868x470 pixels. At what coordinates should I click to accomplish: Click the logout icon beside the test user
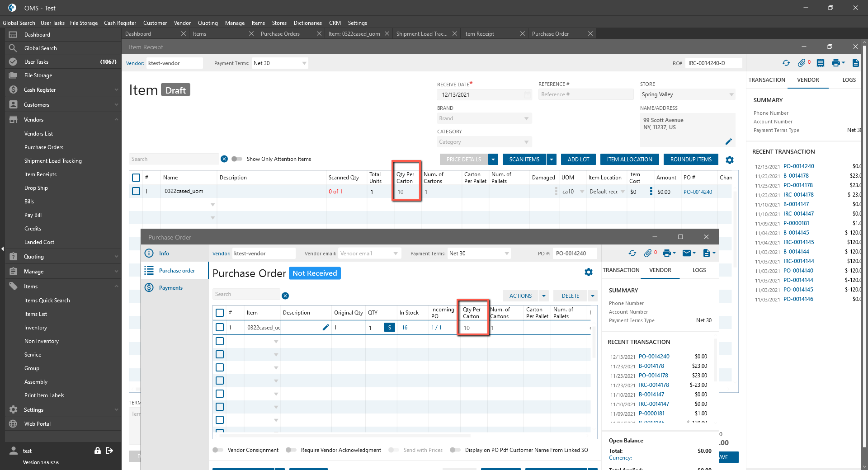(109, 451)
